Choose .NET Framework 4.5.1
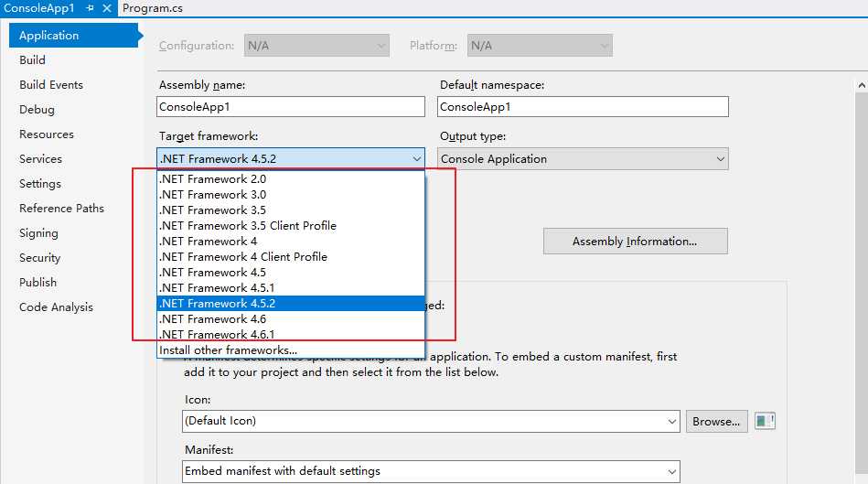 coord(291,287)
